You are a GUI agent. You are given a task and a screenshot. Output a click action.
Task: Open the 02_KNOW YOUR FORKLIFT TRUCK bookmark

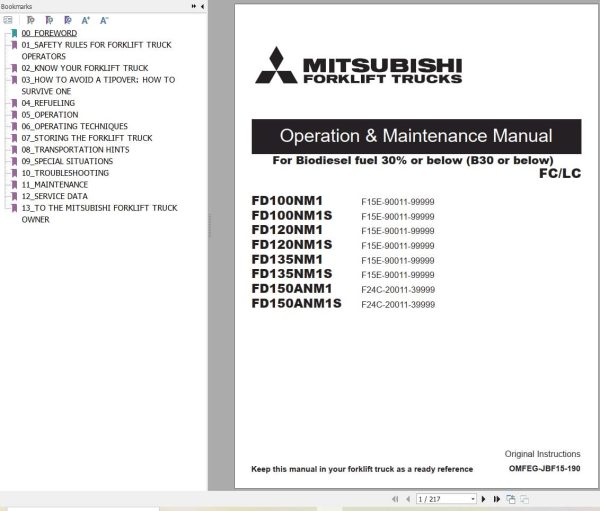(x=85, y=68)
